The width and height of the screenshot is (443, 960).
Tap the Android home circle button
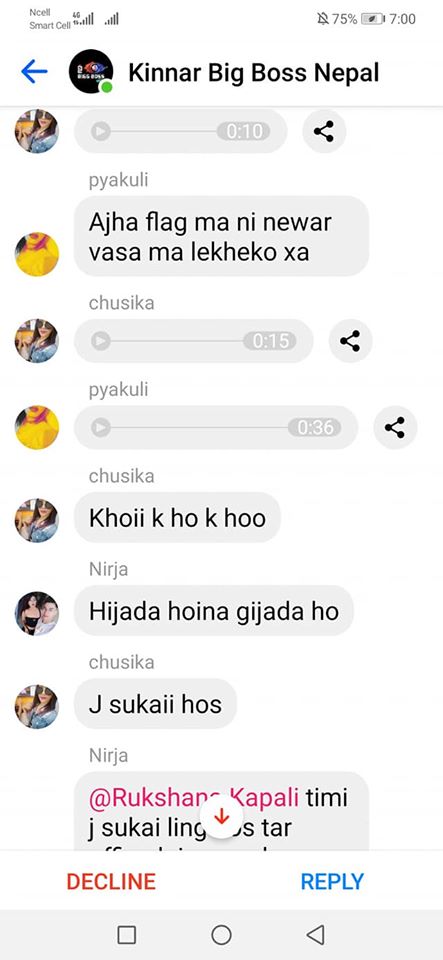pyautogui.click(x=222, y=934)
